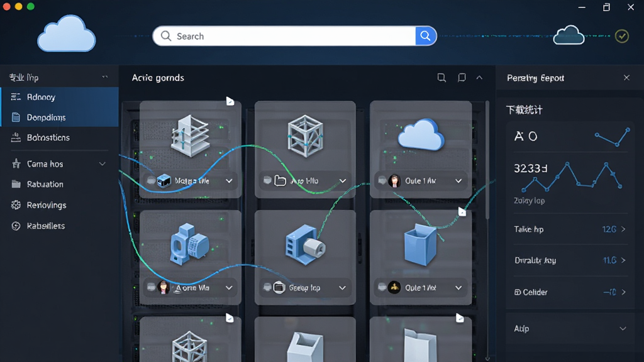This screenshot has width=644, height=362.
Task: Toggle the small switch on Geeop lop card
Action: (267, 287)
